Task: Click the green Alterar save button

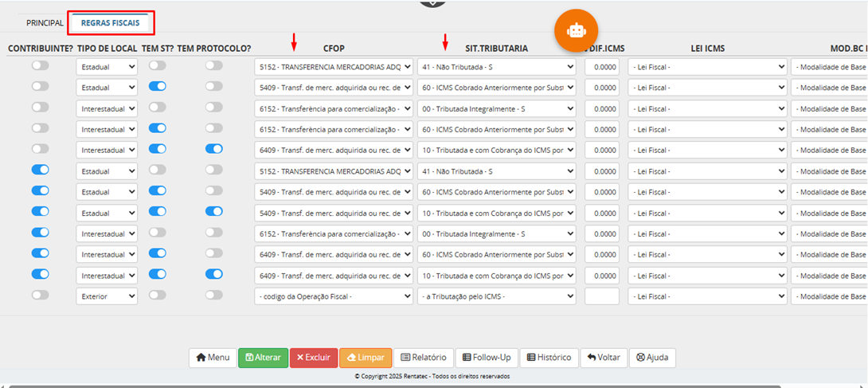Action: 263,358
